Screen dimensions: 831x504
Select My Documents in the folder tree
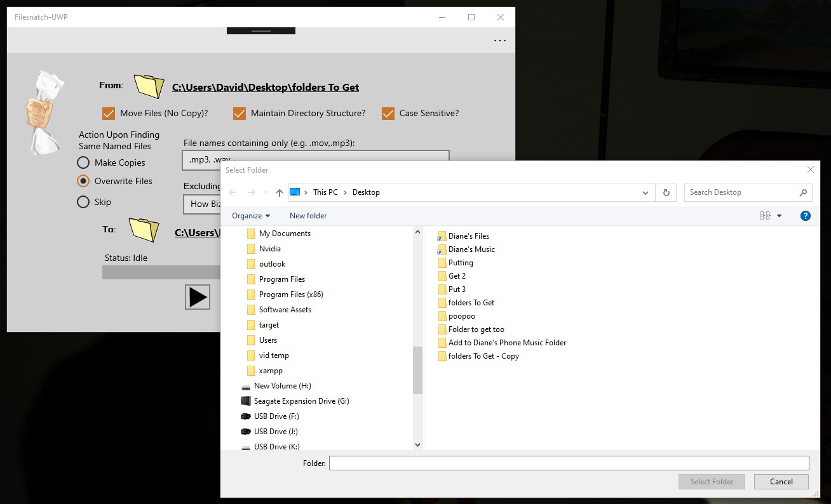click(285, 234)
